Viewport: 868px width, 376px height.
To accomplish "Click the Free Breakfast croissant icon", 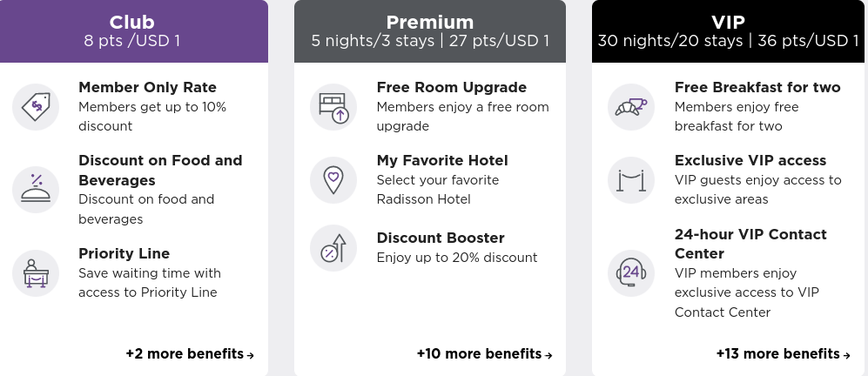I will coord(631,107).
